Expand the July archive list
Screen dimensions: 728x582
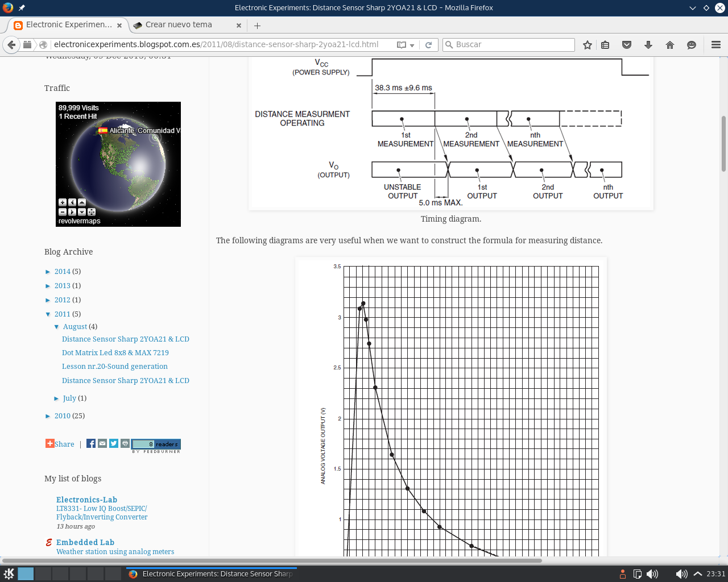tap(56, 398)
